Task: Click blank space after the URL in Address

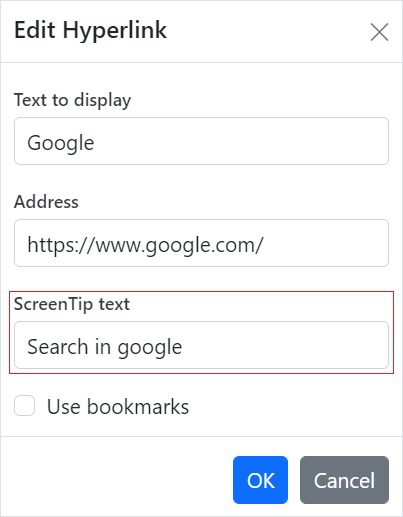Action: [325, 243]
